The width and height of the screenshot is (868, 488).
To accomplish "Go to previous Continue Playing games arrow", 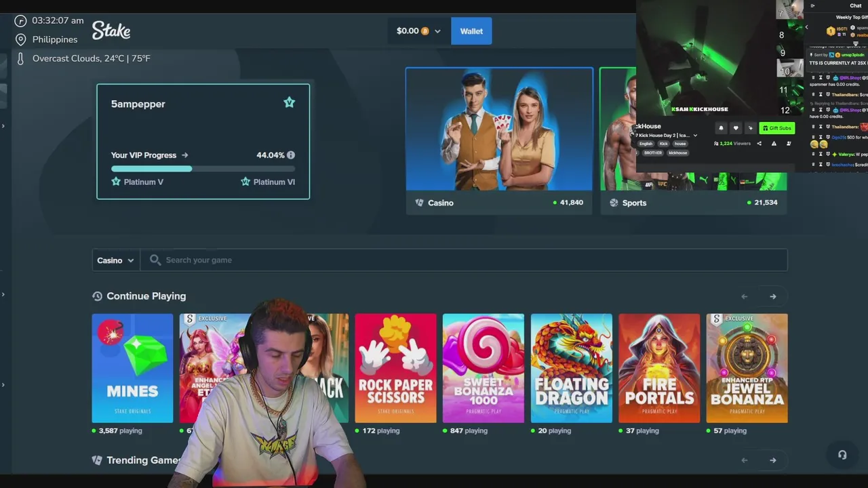I will coord(745,296).
